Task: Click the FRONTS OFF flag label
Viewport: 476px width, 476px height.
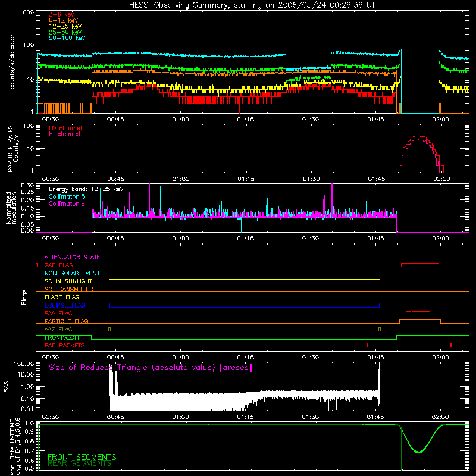Action: point(62,337)
